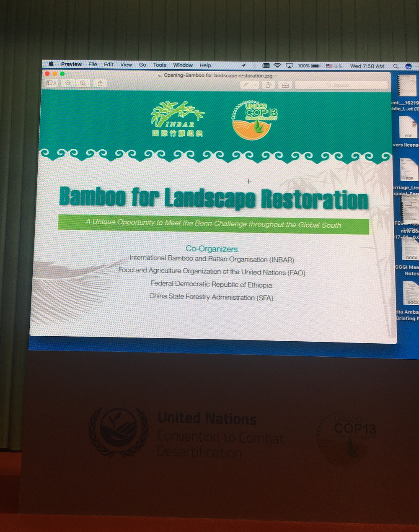Image resolution: width=419 pixels, height=532 pixels.
Task: Open the View menu
Action: pos(126,65)
